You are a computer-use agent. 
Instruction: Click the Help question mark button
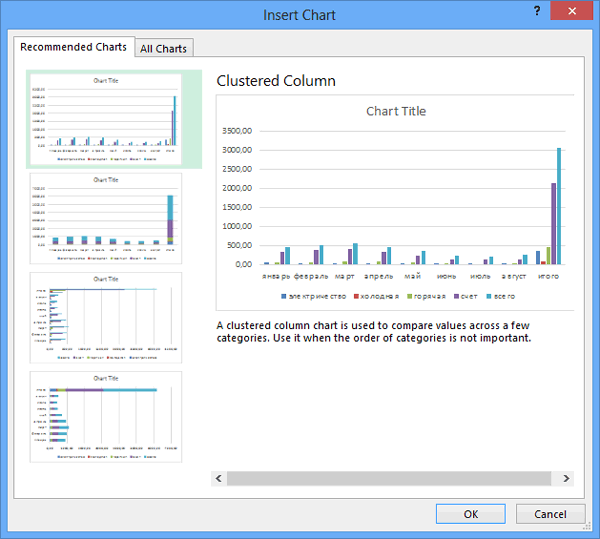click(x=539, y=12)
